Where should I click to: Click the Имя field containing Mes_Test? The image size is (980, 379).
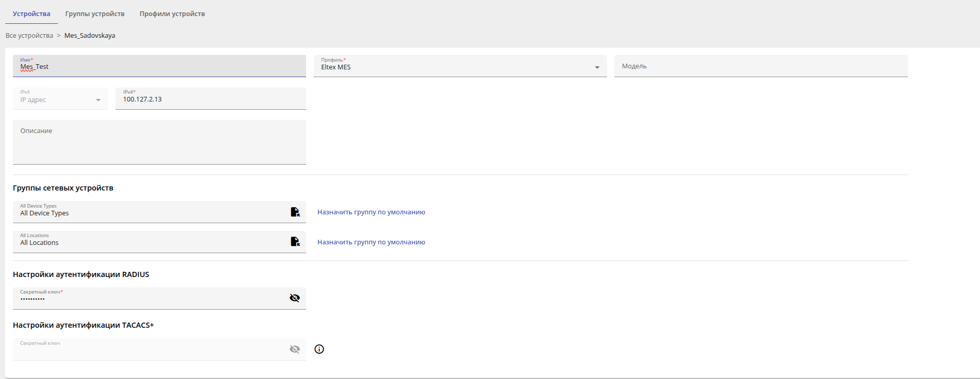(x=155, y=67)
